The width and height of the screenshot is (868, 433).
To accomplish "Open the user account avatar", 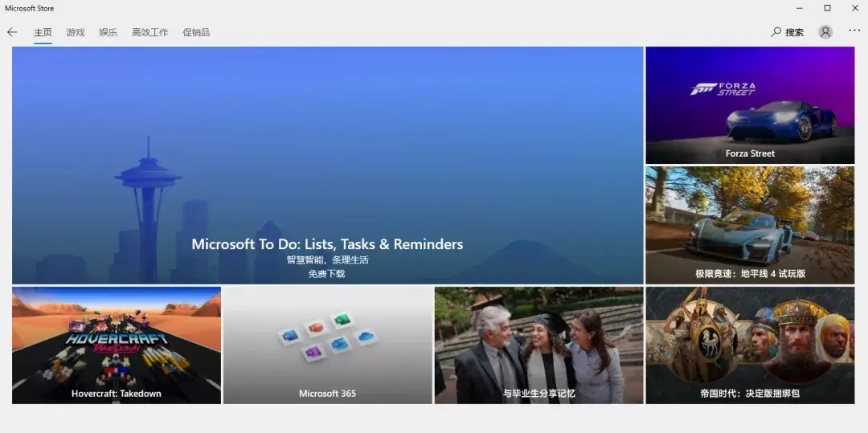I will point(825,32).
